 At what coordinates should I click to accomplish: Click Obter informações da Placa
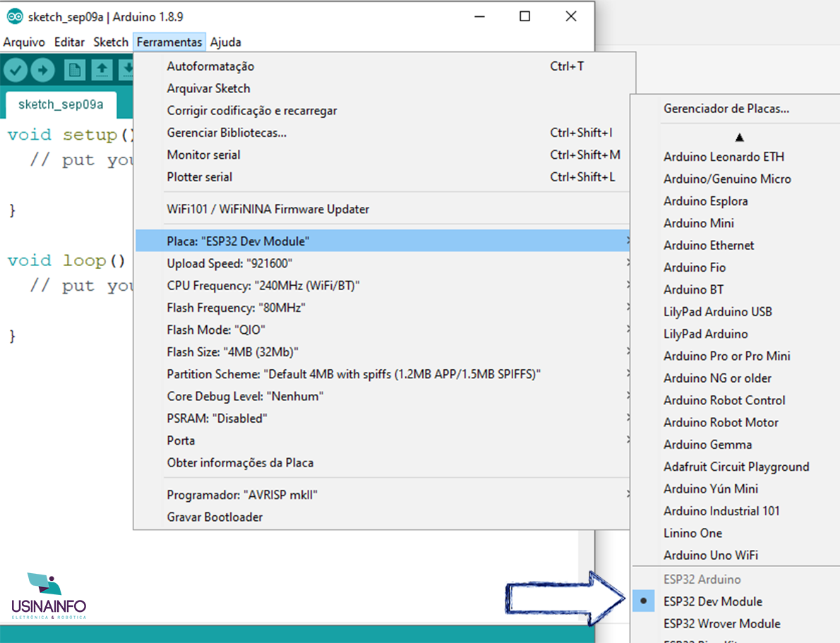click(x=382, y=462)
